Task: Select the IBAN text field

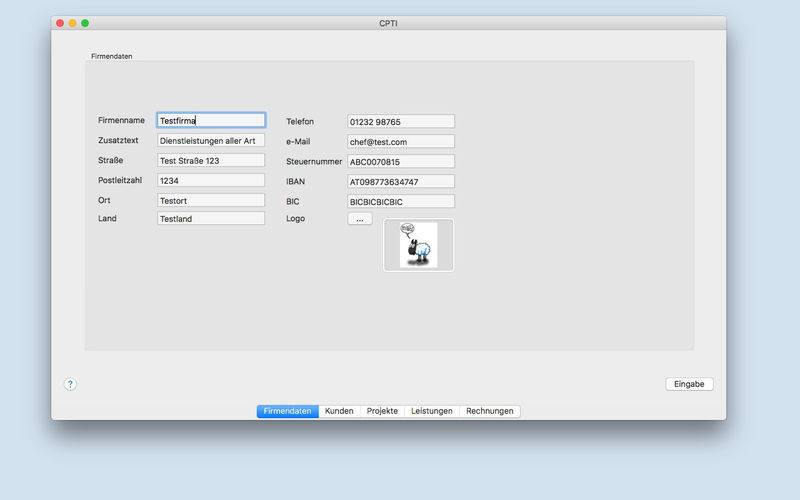Action: pyautogui.click(x=401, y=182)
